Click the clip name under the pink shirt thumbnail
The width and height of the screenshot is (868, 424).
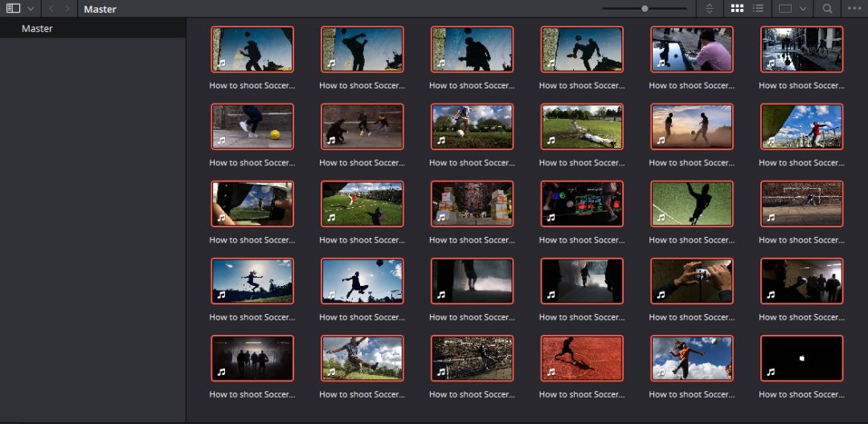coord(692,86)
